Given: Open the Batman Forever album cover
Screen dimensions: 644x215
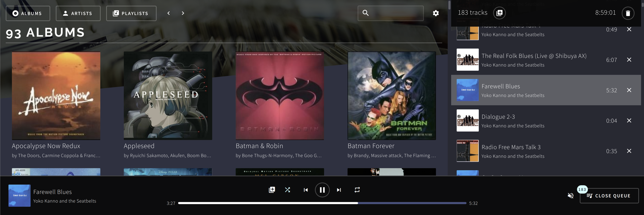Looking at the screenshot, I should tap(392, 96).
